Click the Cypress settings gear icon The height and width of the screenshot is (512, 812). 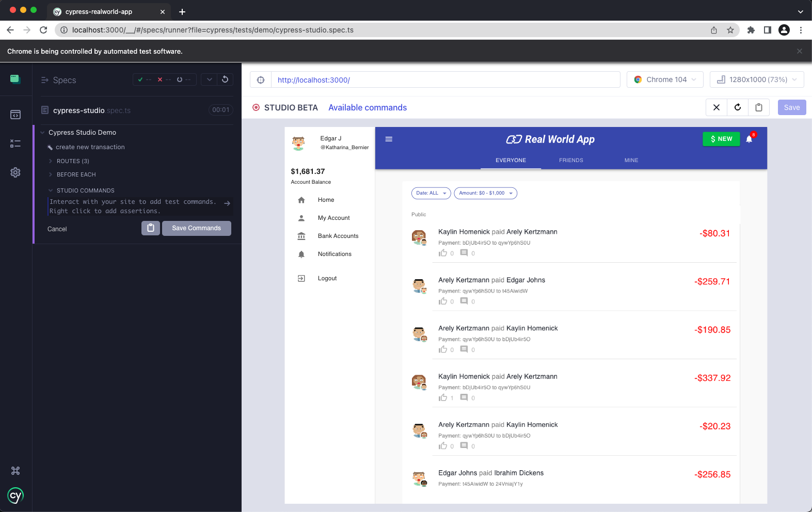point(15,172)
